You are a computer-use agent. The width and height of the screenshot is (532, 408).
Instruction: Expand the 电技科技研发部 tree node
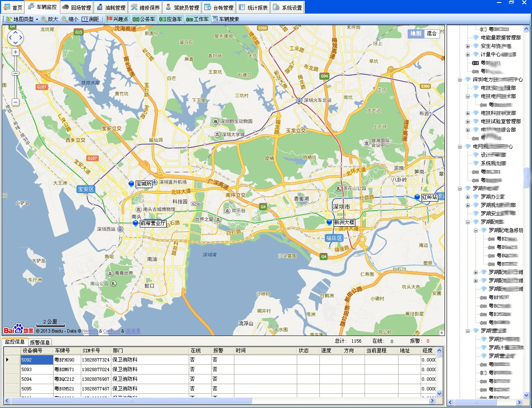[468, 113]
